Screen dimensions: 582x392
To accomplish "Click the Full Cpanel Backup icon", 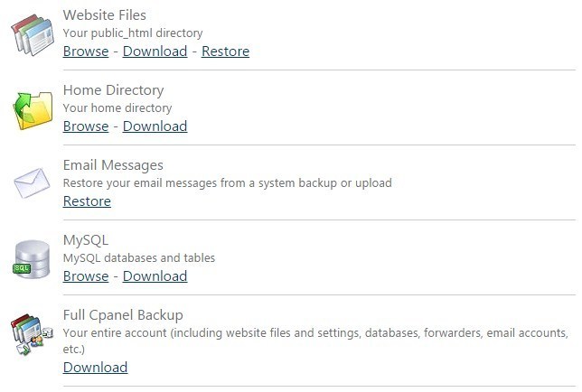I will (x=32, y=334).
